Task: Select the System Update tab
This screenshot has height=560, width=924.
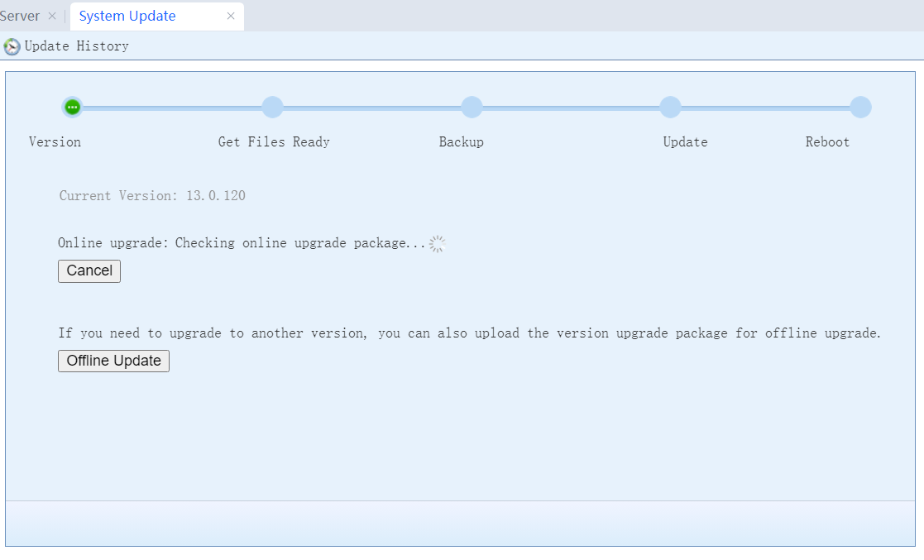Action: (x=127, y=16)
